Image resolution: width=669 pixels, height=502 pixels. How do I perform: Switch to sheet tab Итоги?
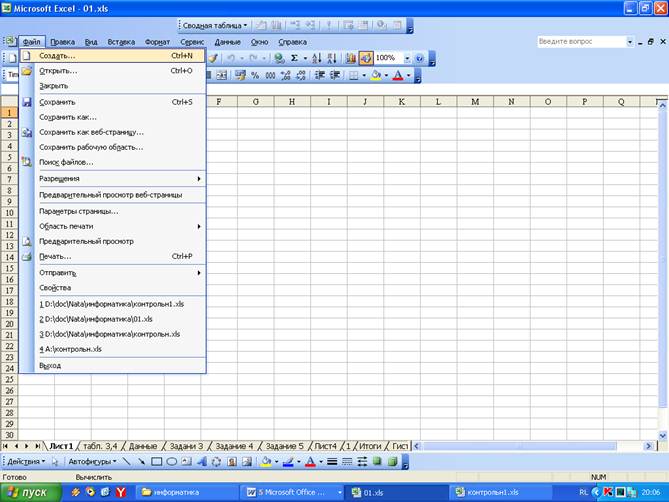[x=370, y=446]
